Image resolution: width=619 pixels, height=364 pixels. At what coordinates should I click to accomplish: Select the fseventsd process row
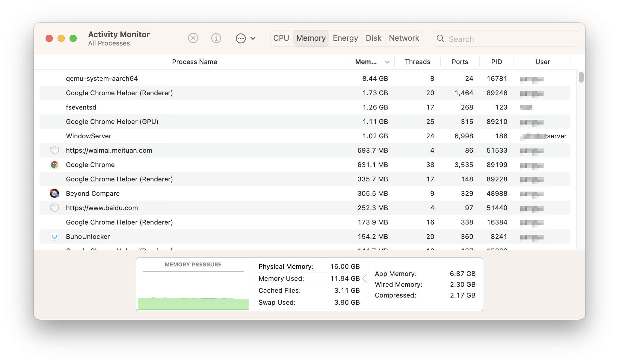(305, 107)
